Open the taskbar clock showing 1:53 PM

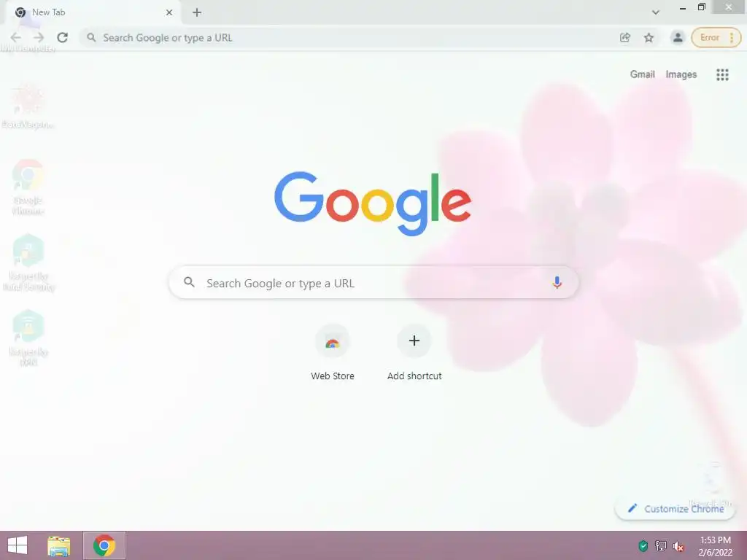coord(715,545)
